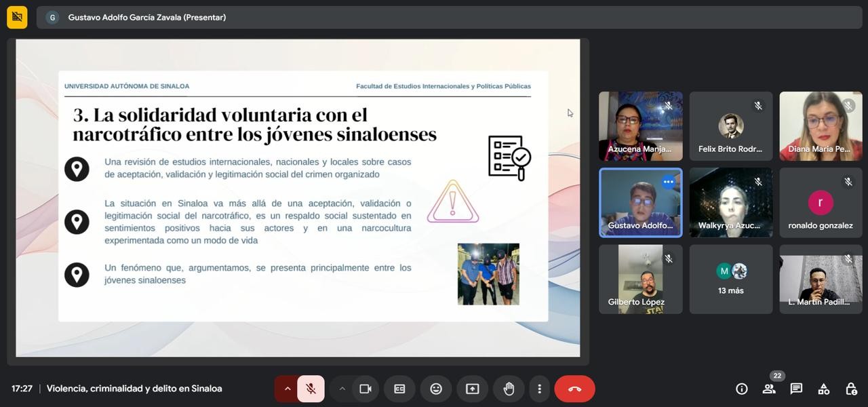Viewport: 868px width, 407px height.
Task: Click meeting title Violencia, criminalidad y delito
Action: (134, 389)
